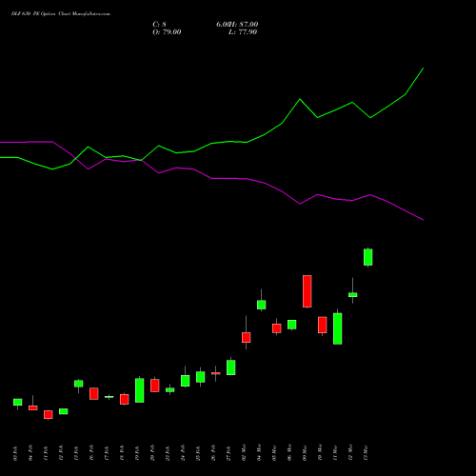Click the tall green candle for 11 Mar
The height and width of the screenshot is (476, 476).
[x=338, y=328]
